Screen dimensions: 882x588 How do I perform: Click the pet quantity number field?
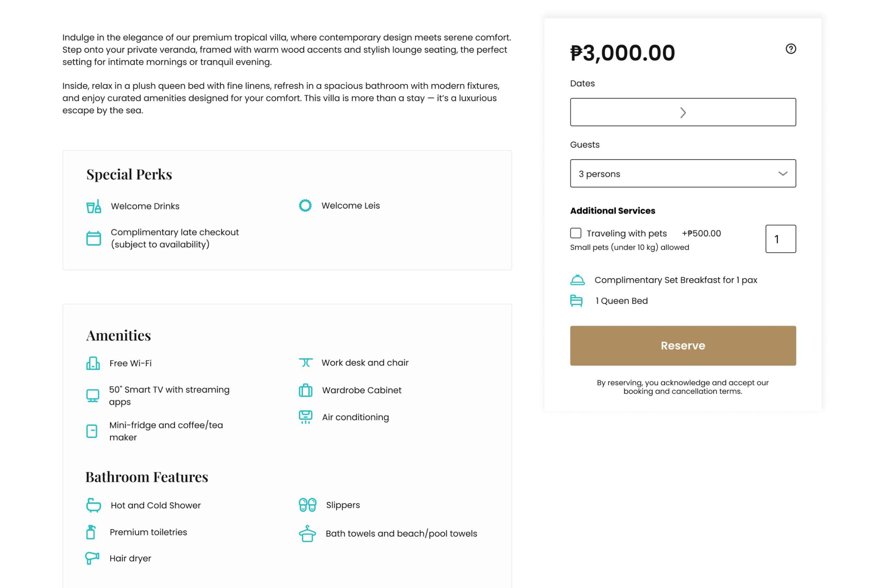(780, 239)
